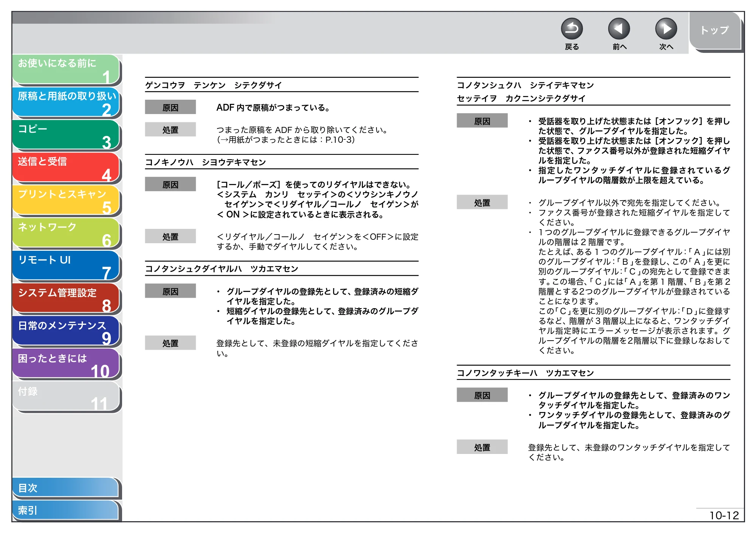The height and width of the screenshot is (534, 756).
Task: Go to システム管理設定 chapter 8
Action: [66, 299]
